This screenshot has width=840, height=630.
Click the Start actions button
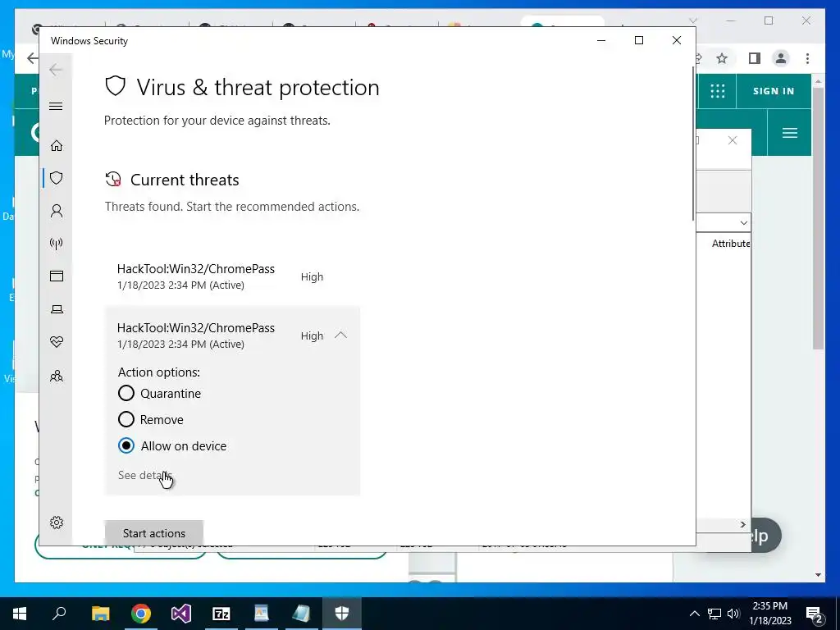[x=153, y=533]
